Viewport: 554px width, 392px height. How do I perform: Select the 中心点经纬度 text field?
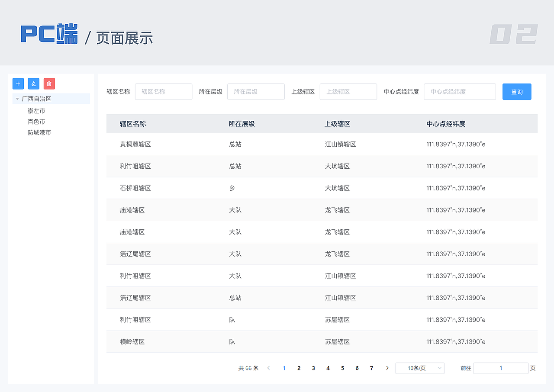click(x=460, y=92)
